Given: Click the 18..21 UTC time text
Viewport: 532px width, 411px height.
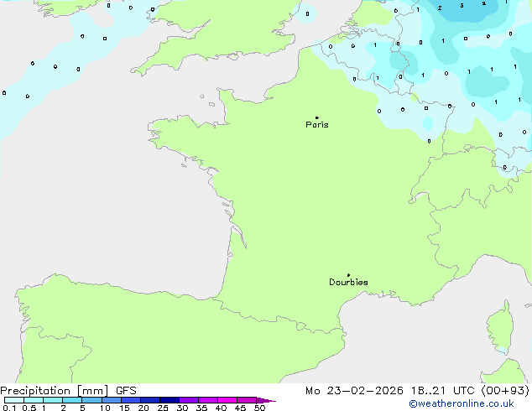Looking at the screenshot, I should (442, 391).
